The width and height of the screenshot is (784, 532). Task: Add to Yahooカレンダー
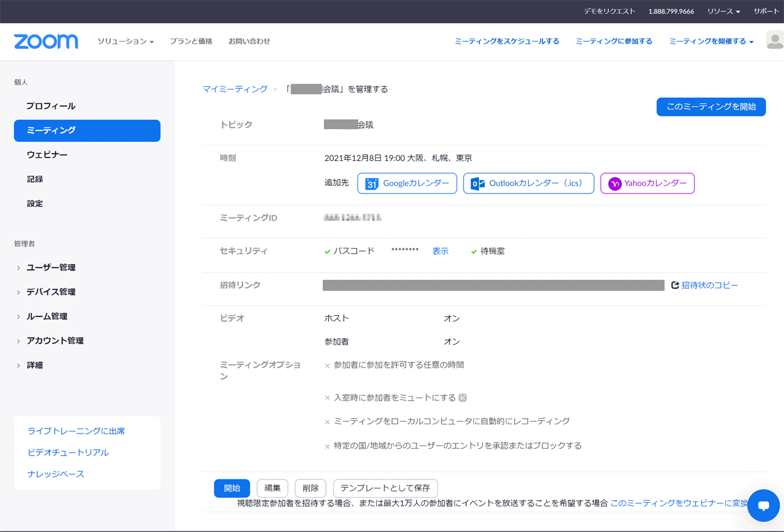tap(647, 184)
